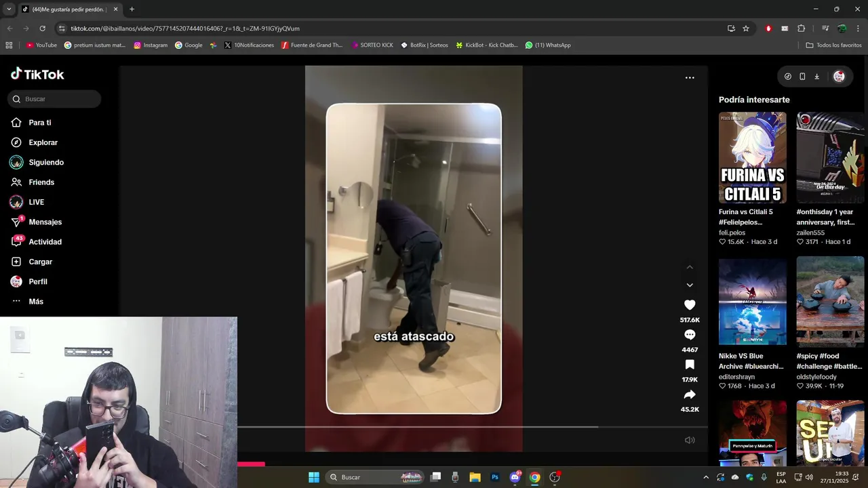868x488 pixels.
Task: Show hidden system tray icons
Action: [x=706, y=477]
